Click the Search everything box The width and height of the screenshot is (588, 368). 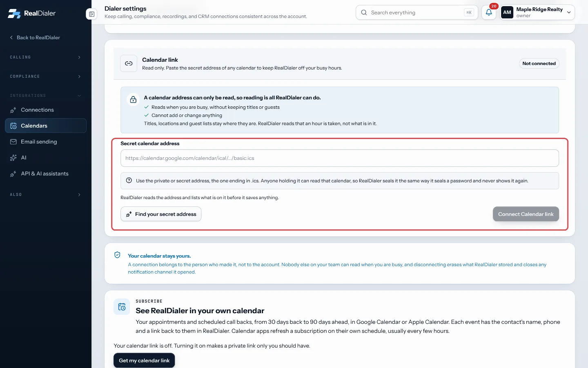click(417, 13)
